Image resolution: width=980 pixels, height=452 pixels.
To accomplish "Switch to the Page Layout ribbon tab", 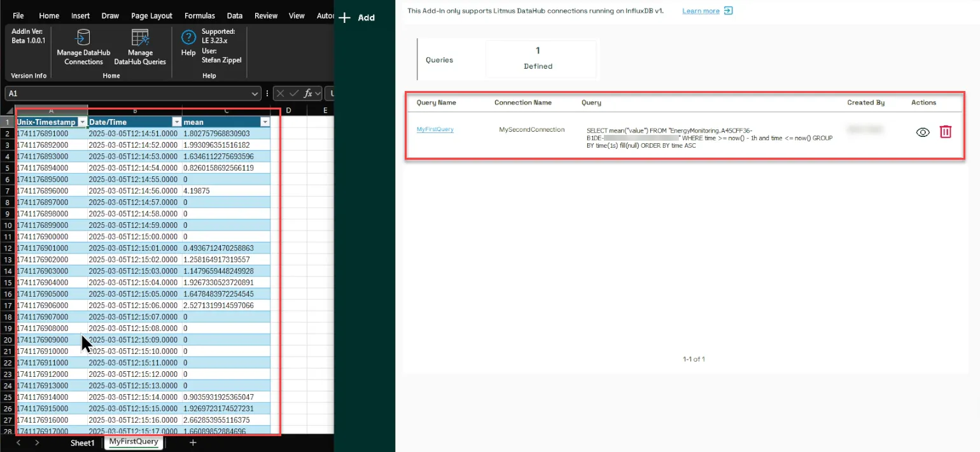I will pyautogui.click(x=151, y=16).
